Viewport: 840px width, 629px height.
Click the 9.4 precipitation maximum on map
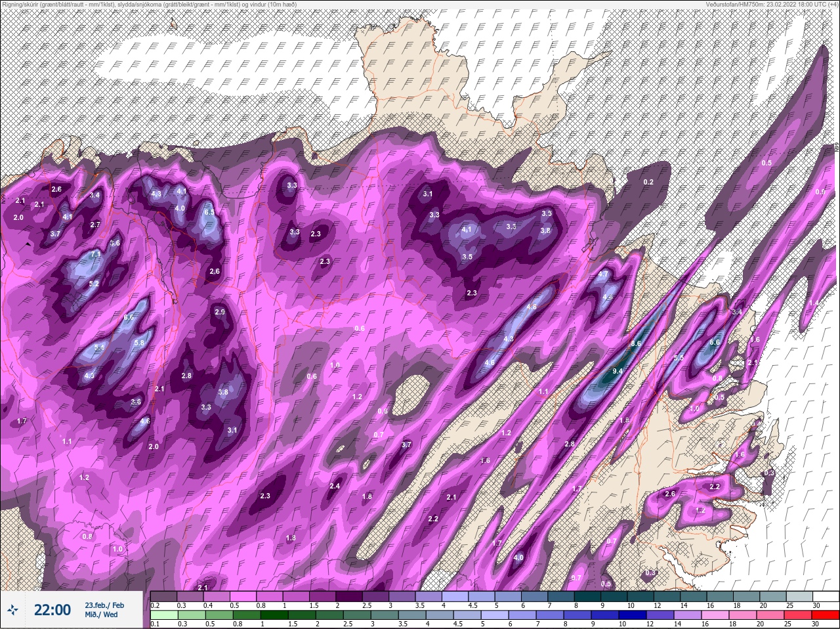(617, 372)
